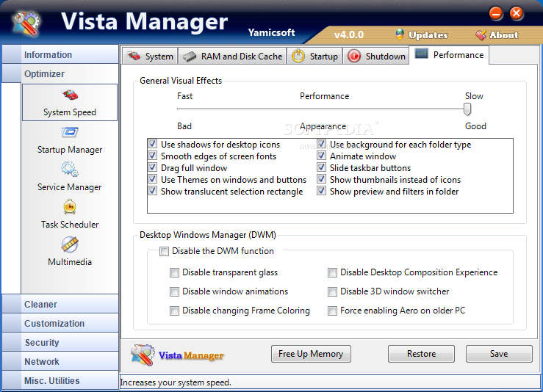The width and height of the screenshot is (543, 392).
Task: Expand the Cleaner sidebar section
Action: pyautogui.click(x=60, y=304)
